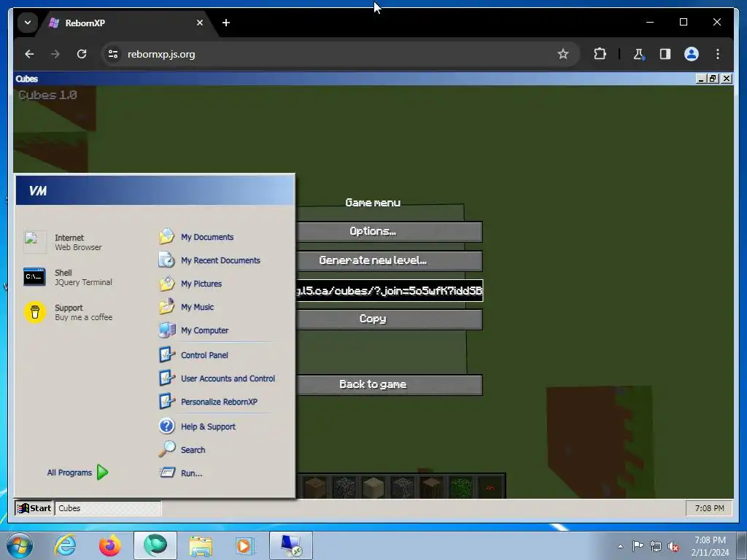Select the RebornXP browser tab
This screenshot has height=560, width=747.
pyautogui.click(x=125, y=23)
